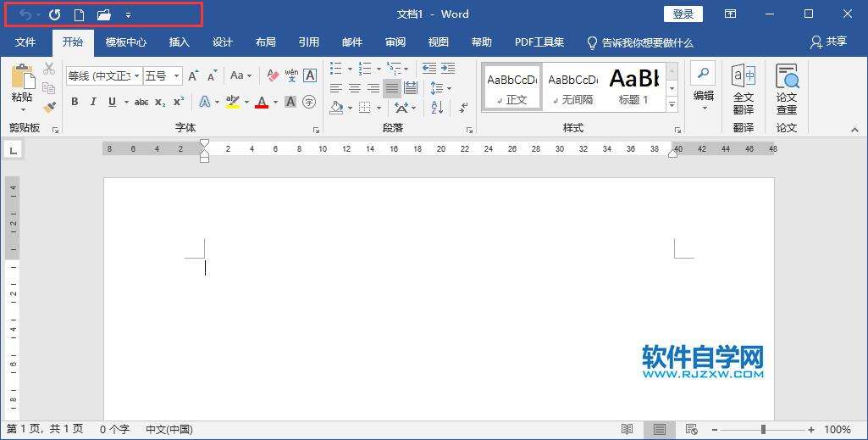Click the zoom slider handle in status bar
868x440 pixels.
(763, 430)
